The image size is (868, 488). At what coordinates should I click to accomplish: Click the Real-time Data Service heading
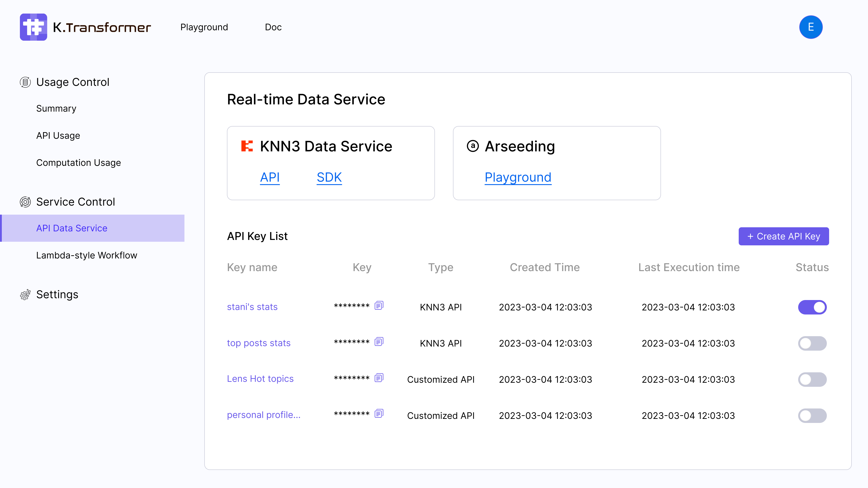click(x=306, y=99)
